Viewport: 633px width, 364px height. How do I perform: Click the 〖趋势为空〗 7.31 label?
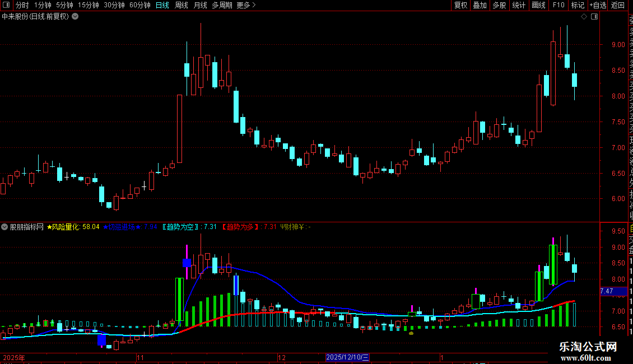[x=189, y=227]
